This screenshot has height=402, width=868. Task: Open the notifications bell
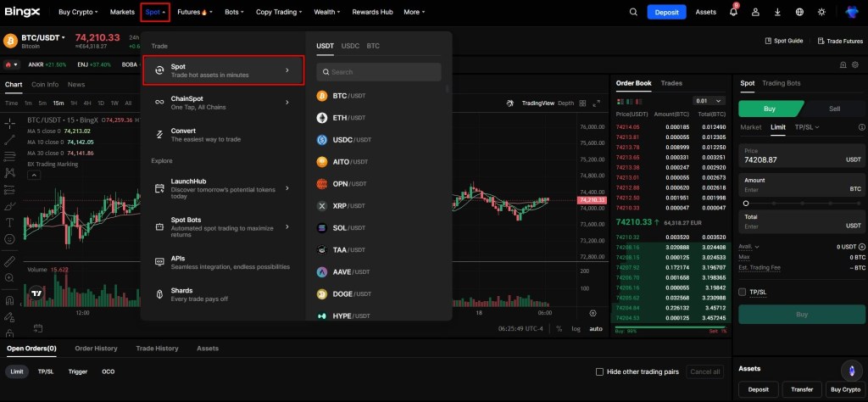pyautogui.click(x=733, y=12)
